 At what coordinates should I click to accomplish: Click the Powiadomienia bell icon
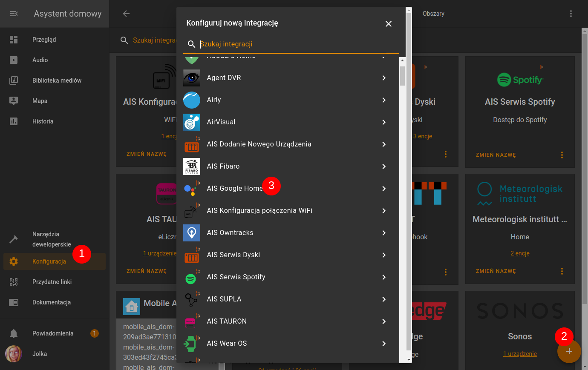(x=14, y=333)
